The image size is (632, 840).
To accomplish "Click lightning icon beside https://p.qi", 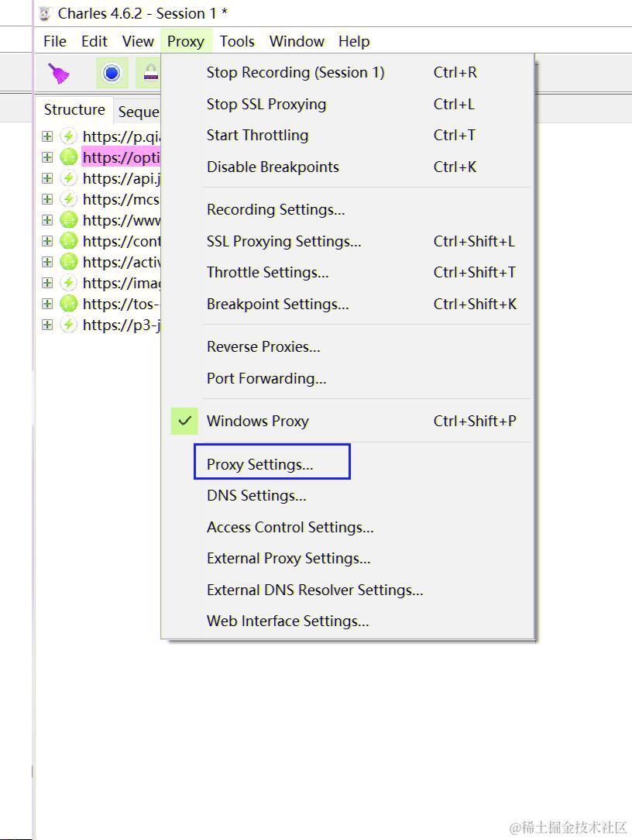I will pos(69,136).
